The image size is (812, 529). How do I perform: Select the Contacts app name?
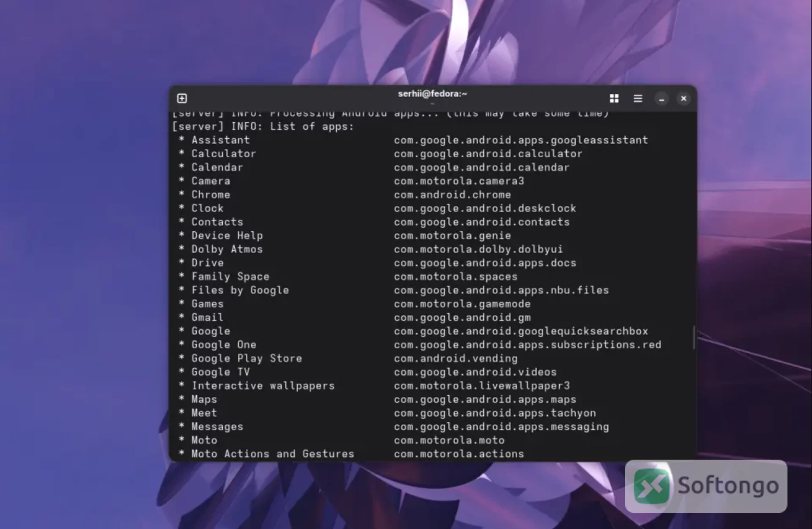[x=217, y=222]
